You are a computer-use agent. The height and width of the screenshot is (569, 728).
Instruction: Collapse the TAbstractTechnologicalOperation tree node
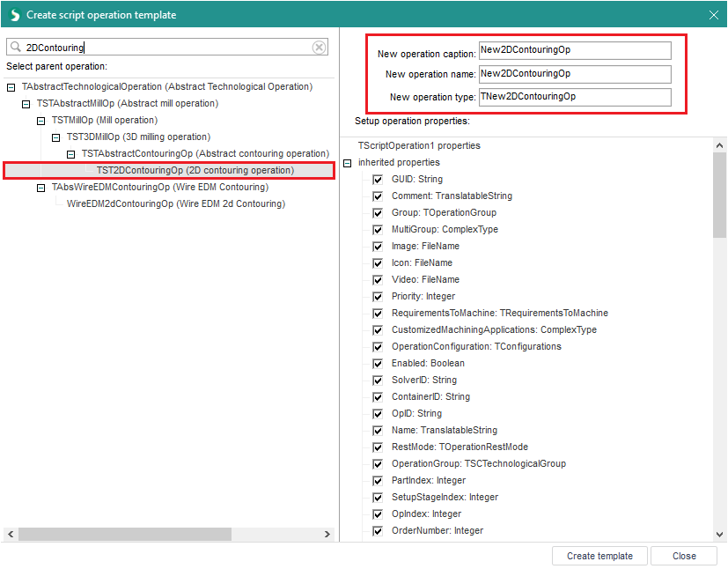pyautogui.click(x=11, y=87)
